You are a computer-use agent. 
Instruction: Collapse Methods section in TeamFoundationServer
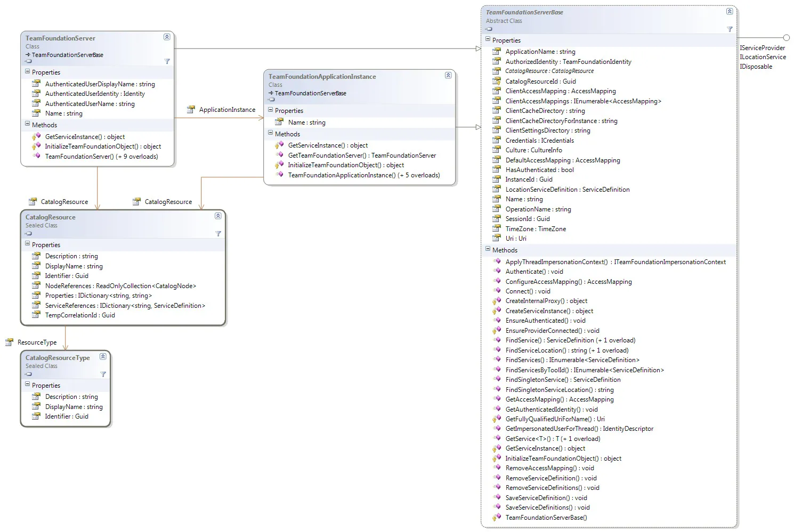[x=27, y=124]
